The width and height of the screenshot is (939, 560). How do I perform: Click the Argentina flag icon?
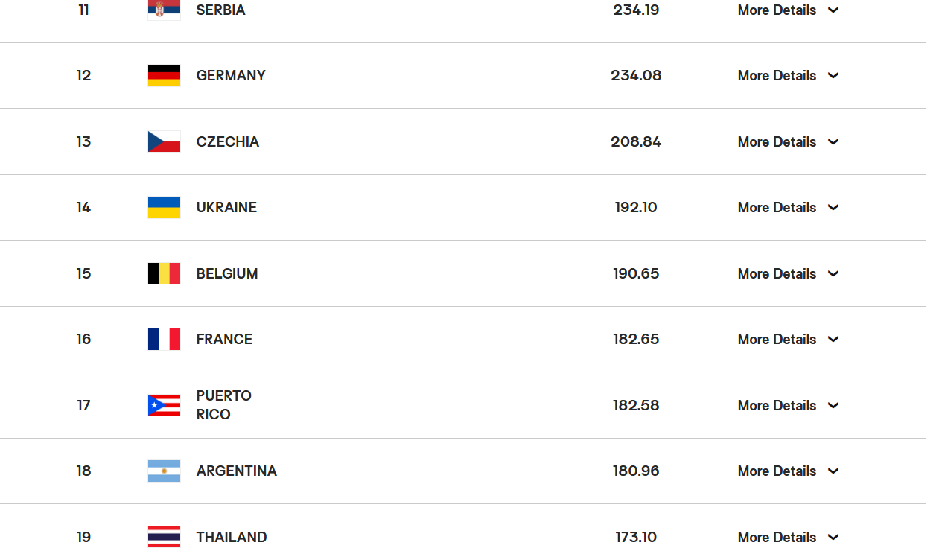pos(164,471)
